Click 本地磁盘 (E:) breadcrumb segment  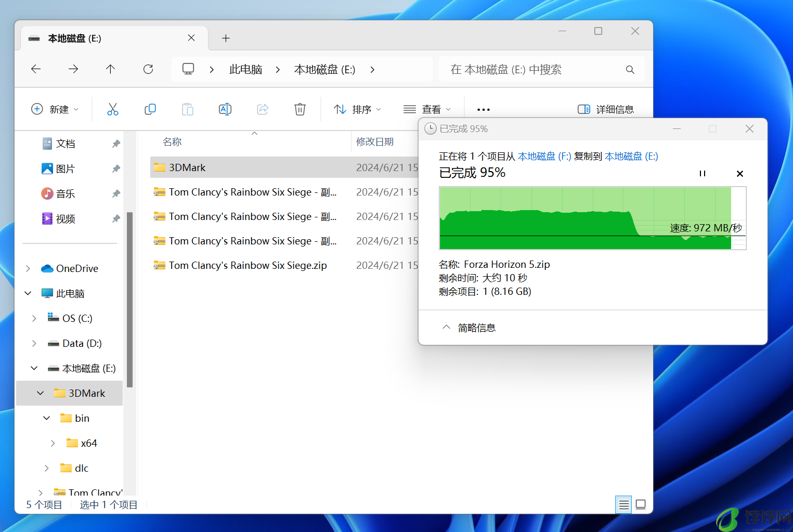tap(324, 69)
